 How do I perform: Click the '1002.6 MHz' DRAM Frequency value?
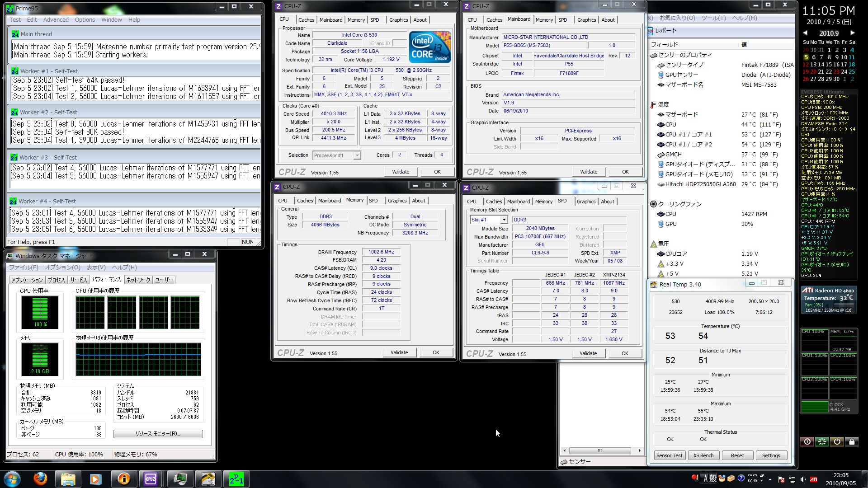(381, 252)
